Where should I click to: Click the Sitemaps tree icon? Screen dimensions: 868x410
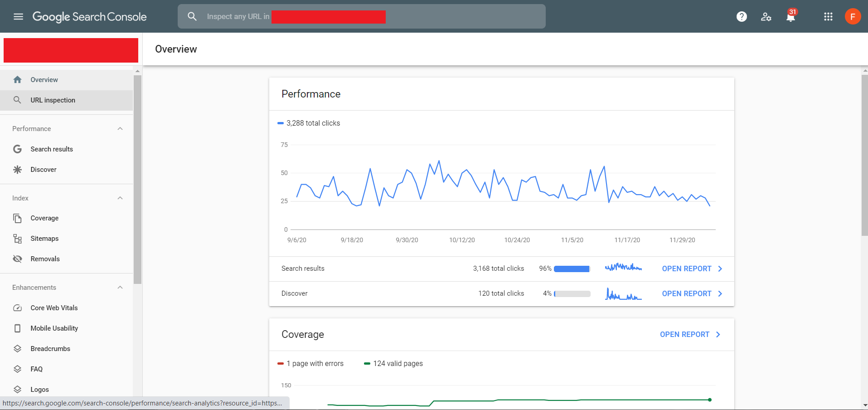[x=18, y=239]
